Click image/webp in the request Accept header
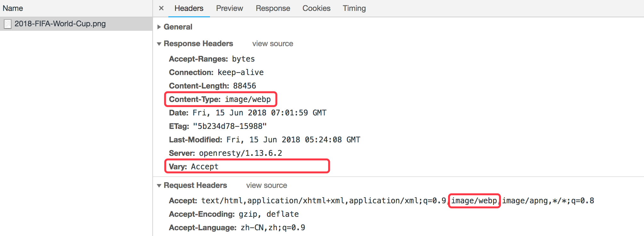The height and width of the screenshot is (236, 644). [x=474, y=201]
